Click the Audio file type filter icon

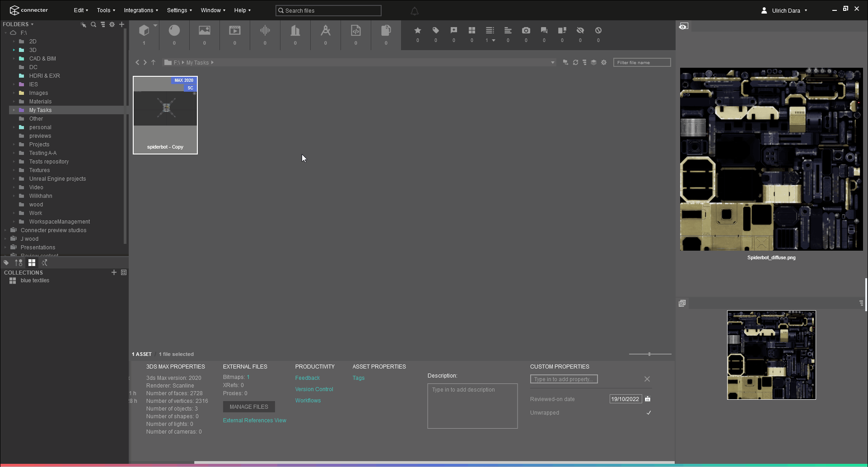(x=265, y=32)
